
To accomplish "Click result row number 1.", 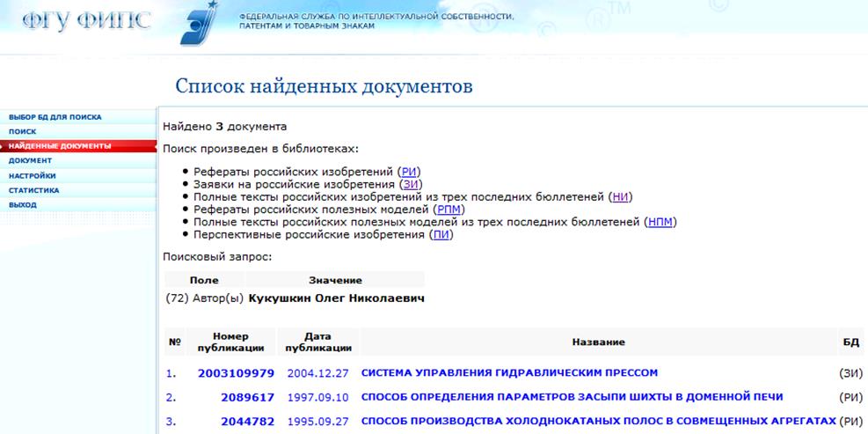I will [171, 373].
